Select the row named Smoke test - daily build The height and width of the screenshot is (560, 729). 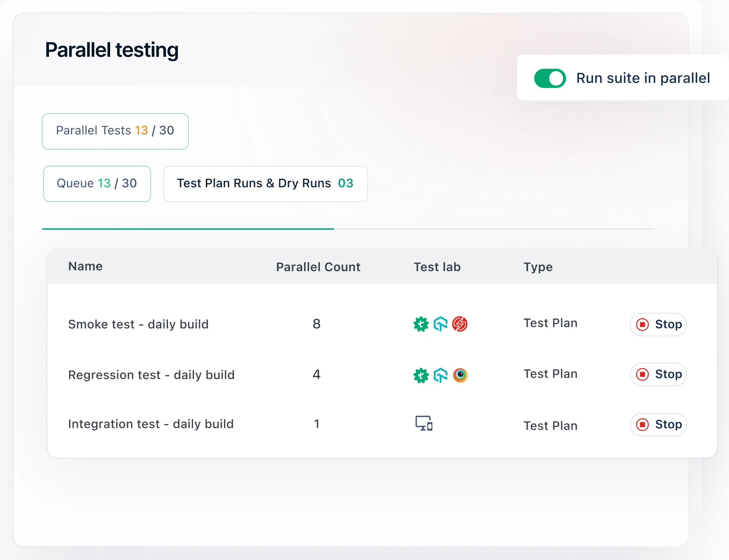138,324
